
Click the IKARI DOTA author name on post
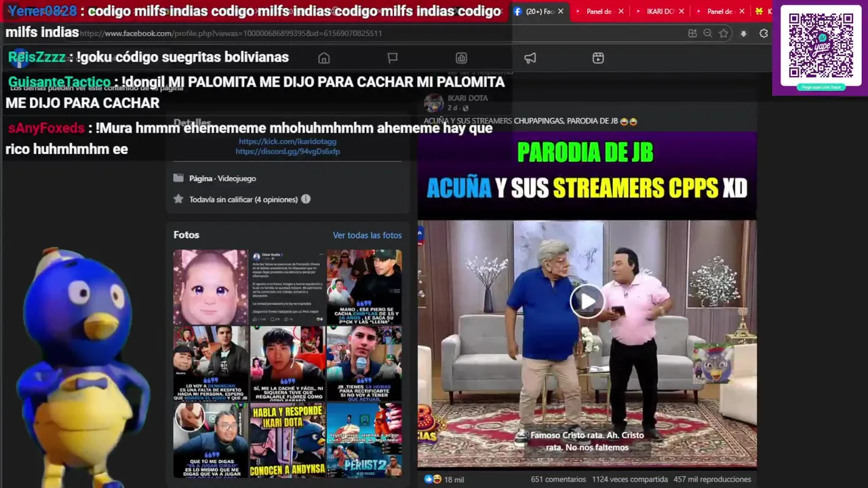tap(467, 98)
